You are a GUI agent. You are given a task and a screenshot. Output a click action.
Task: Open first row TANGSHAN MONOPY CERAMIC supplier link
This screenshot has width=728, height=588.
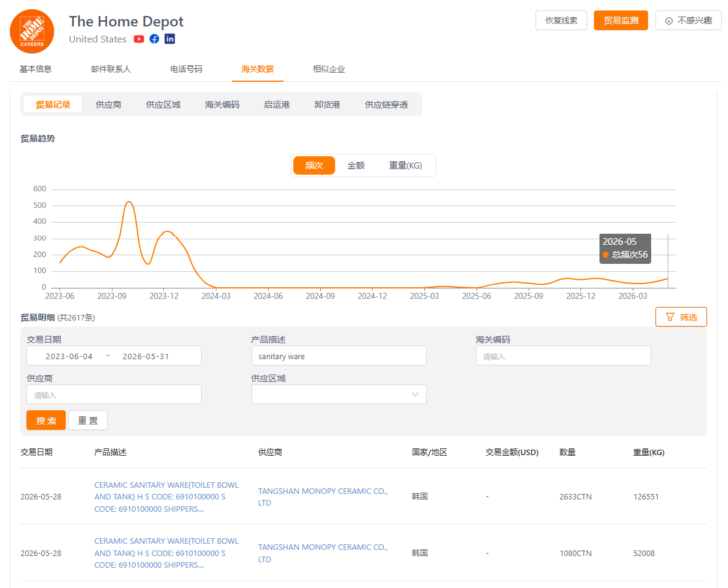[323, 497]
